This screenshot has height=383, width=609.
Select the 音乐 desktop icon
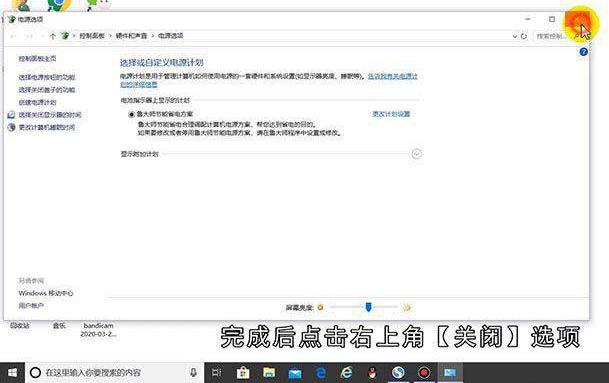click(59, 326)
